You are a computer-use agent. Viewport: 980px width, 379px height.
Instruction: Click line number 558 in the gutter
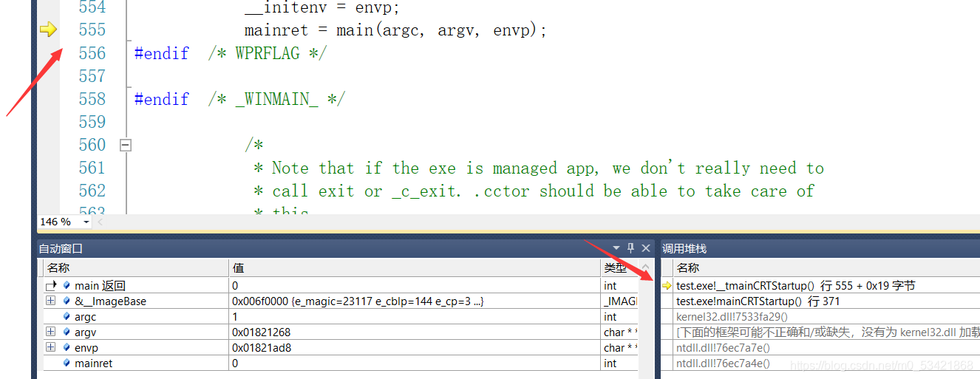coord(92,99)
